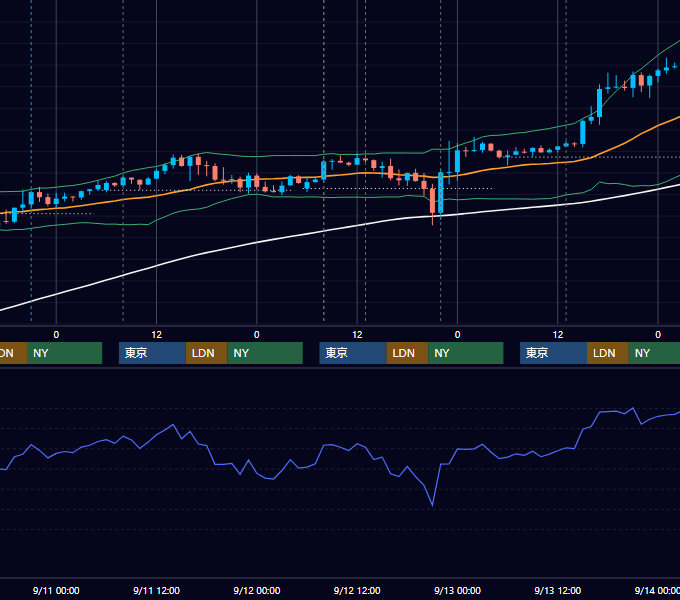Click the '9/13 00:00' date label
Viewport: 680px width, 600px height.
click(x=458, y=590)
